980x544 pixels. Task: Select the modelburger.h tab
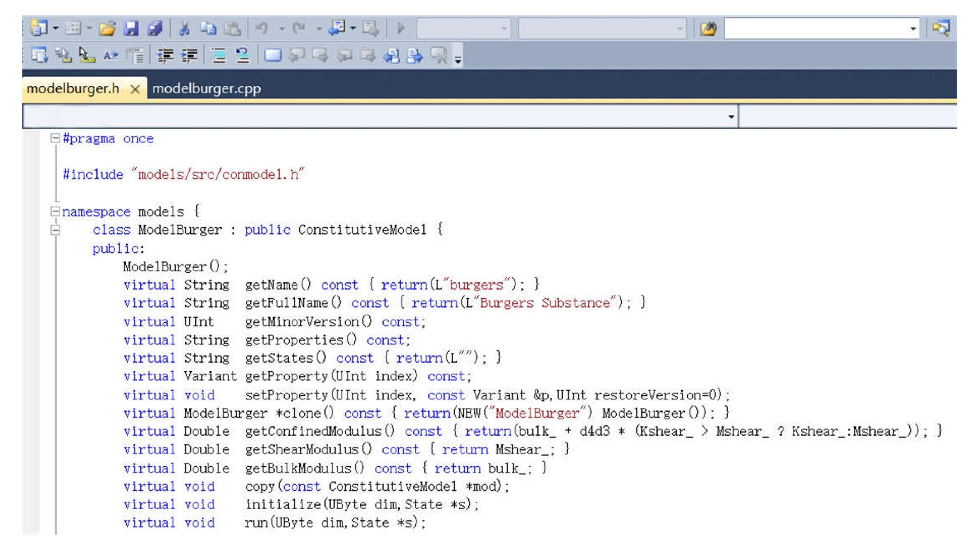73,89
